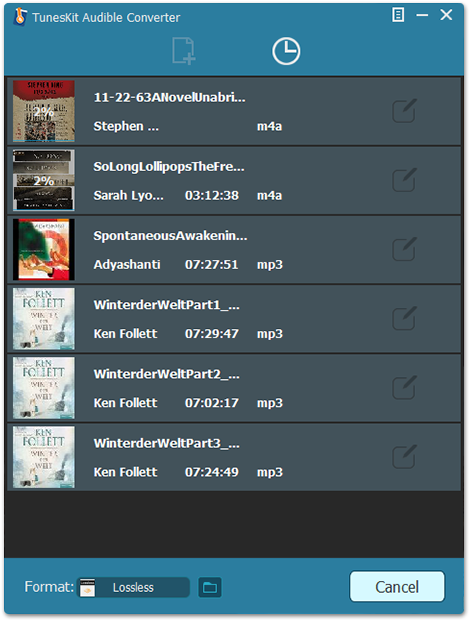Minimize the TunesKit window

pos(422,15)
